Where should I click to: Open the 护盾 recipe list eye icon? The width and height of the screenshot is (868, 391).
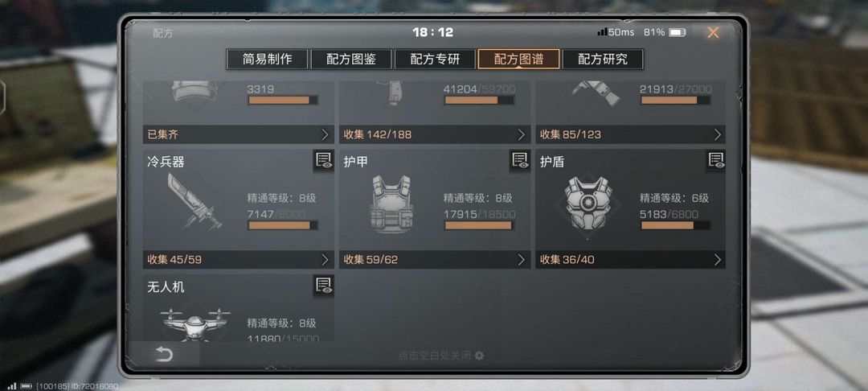pyautogui.click(x=716, y=161)
